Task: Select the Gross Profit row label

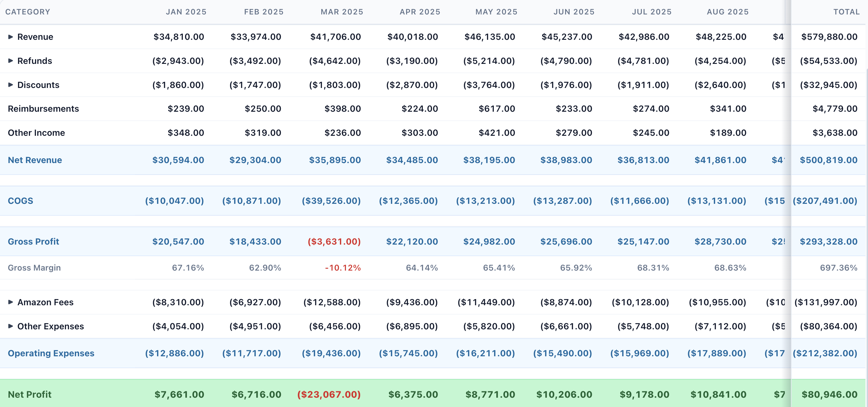Action: (x=33, y=241)
